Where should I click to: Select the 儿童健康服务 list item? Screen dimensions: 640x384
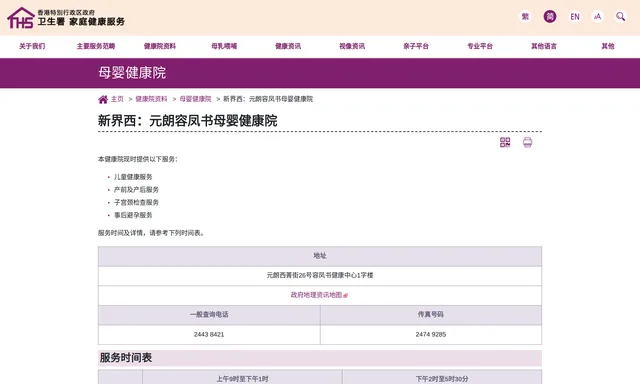(x=133, y=177)
